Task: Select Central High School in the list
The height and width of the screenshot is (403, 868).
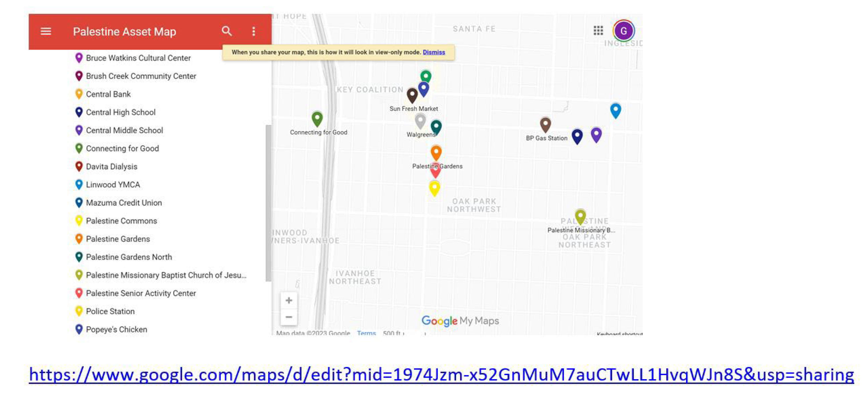Action: coord(120,112)
